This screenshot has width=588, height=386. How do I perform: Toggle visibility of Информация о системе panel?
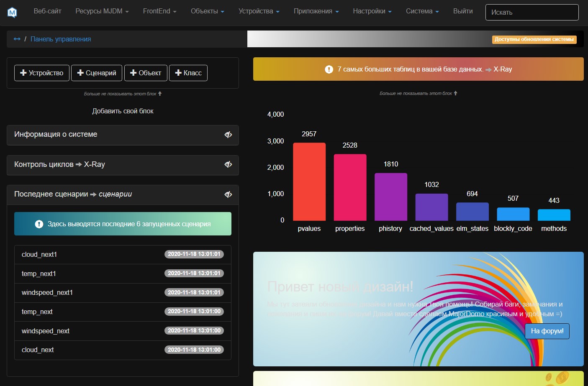pyautogui.click(x=228, y=135)
